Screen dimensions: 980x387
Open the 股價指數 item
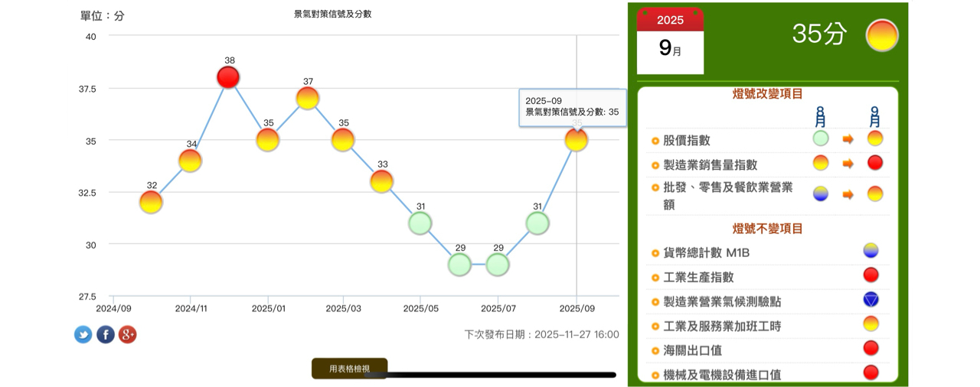point(687,141)
